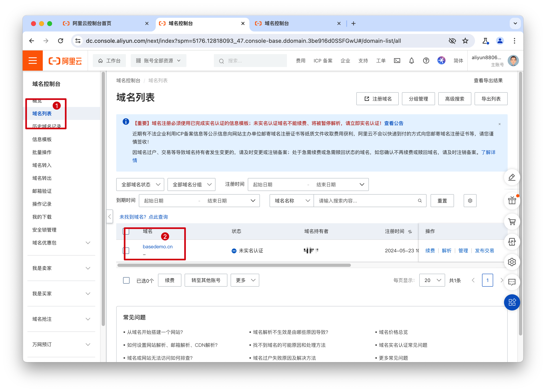Click the purple AI assistant icon
Screen dimensions: 546x392
tap(441, 60)
